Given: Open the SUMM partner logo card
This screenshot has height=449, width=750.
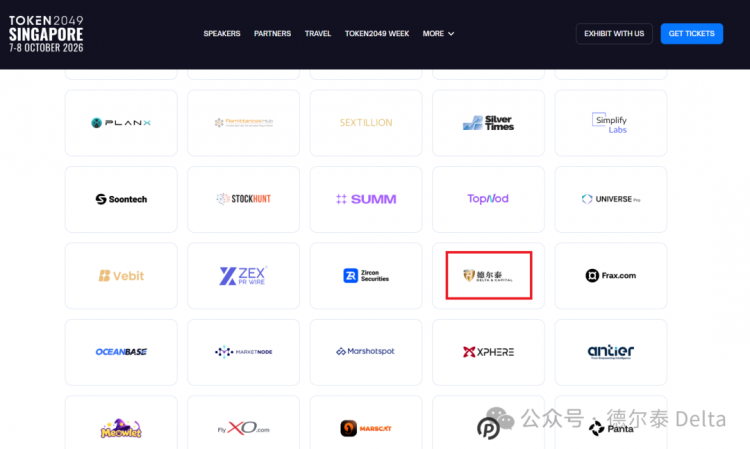Looking at the screenshot, I should (366, 199).
